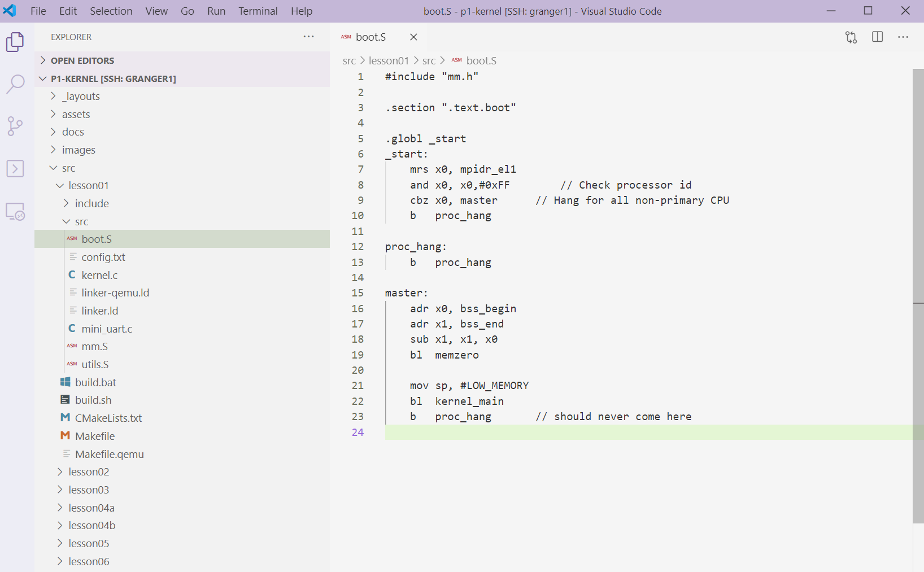Viewport: 924px width, 572px height.
Task: Expand the lesson04b folder
Action: 182,526
